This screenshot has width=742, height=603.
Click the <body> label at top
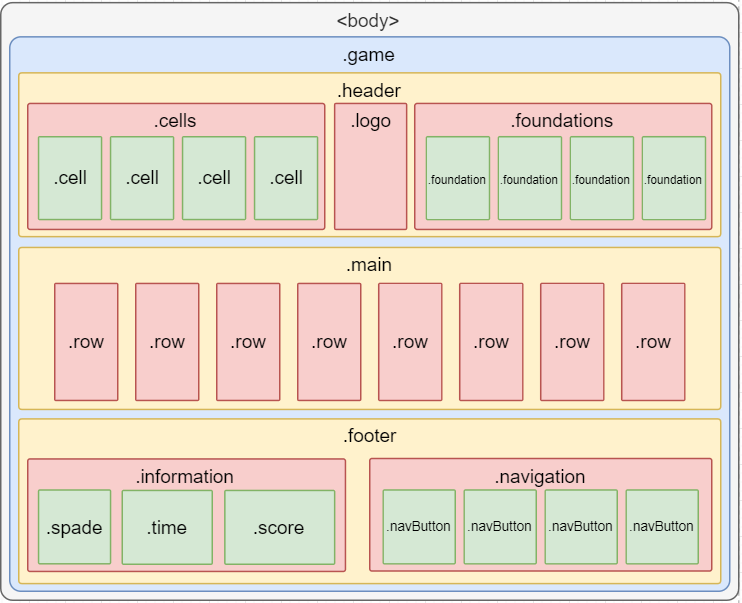(x=368, y=21)
